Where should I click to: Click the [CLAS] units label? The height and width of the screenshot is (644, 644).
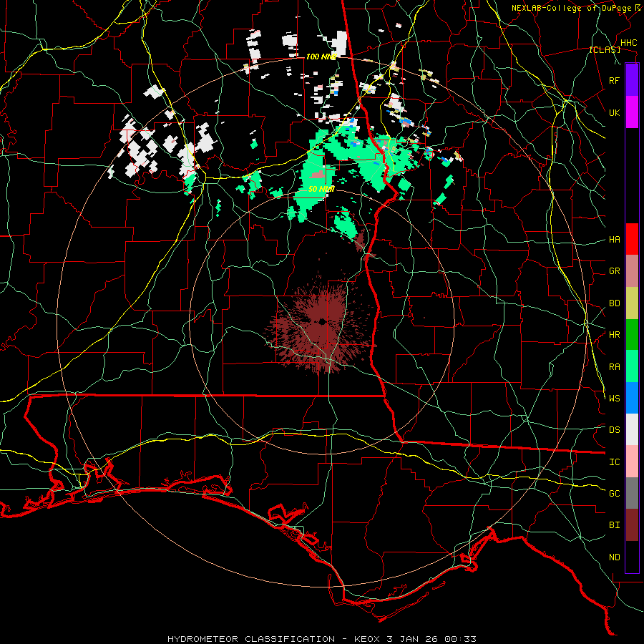tap(605, 50)
